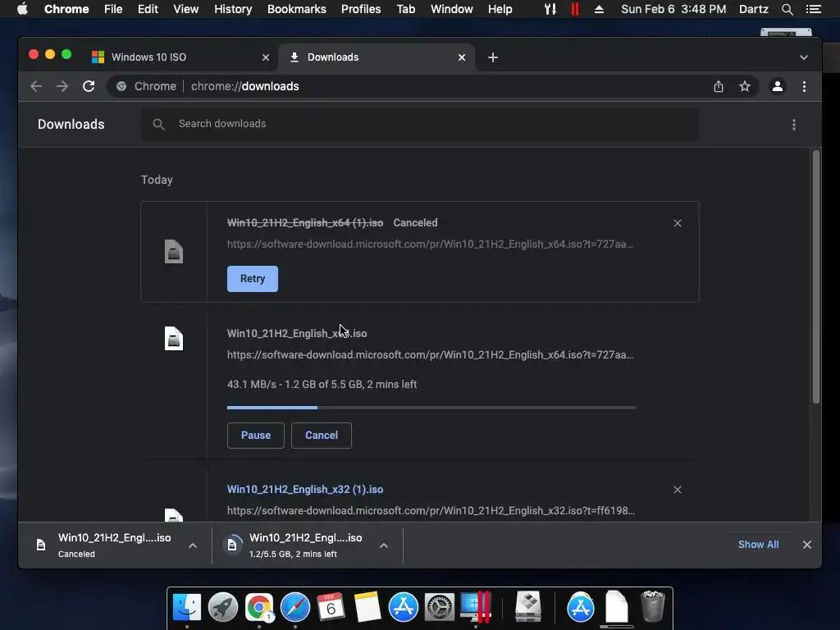Click the file icon of in-progress x64.iso
The width and height of the screenshot is (840, 630).
pos(174,339)
